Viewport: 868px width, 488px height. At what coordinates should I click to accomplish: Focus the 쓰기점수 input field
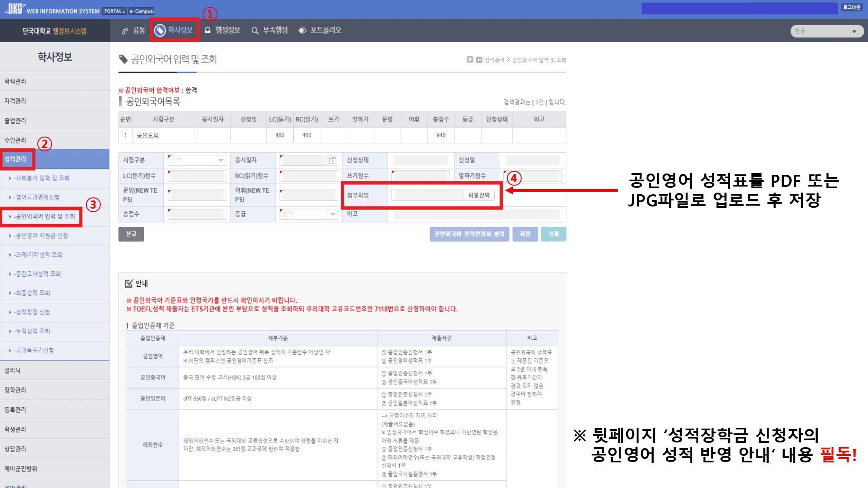[421, 176]
